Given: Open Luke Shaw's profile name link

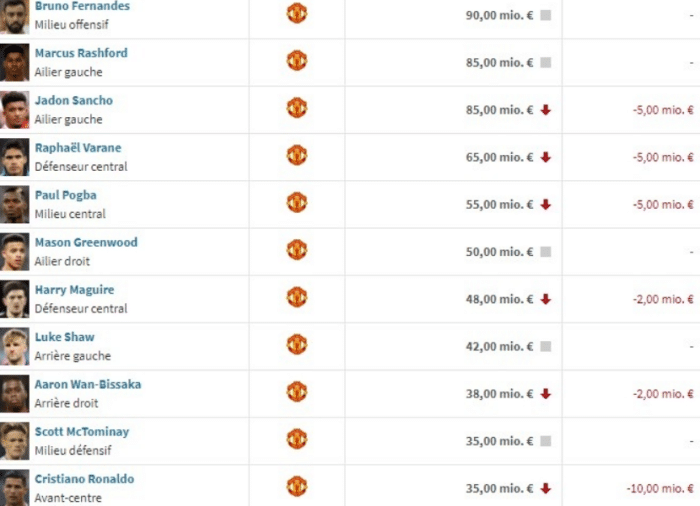Looking at the screenshot, I should click(65, 337).
